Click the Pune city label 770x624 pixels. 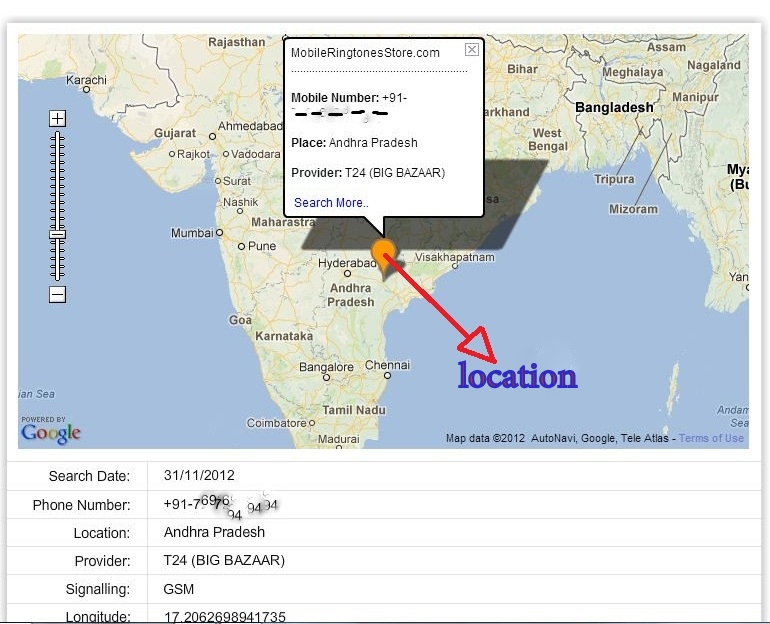tap(262, 245)
